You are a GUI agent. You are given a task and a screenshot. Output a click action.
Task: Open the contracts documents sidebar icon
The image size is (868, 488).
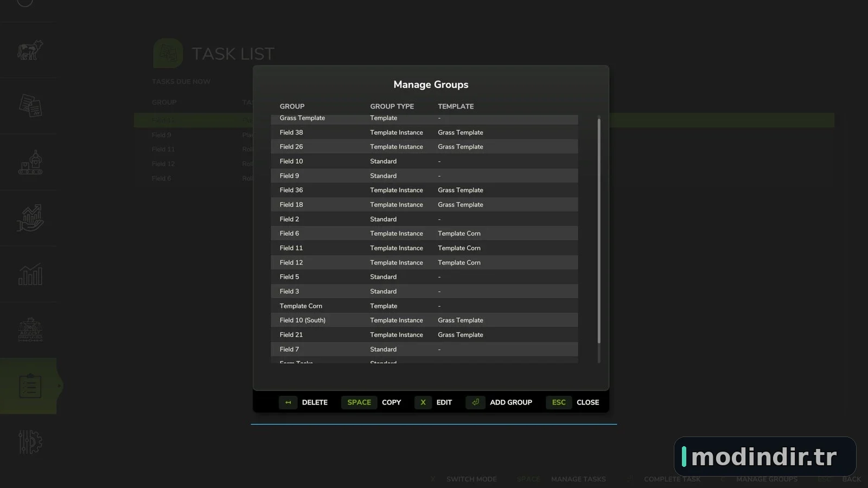pyautogui.click(x=30, y=105)
